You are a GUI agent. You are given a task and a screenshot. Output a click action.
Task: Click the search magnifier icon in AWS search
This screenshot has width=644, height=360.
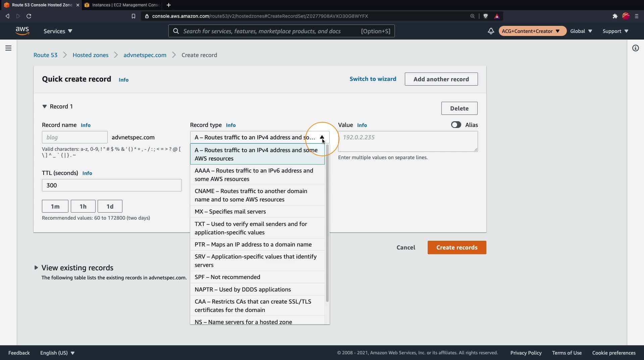176,31
